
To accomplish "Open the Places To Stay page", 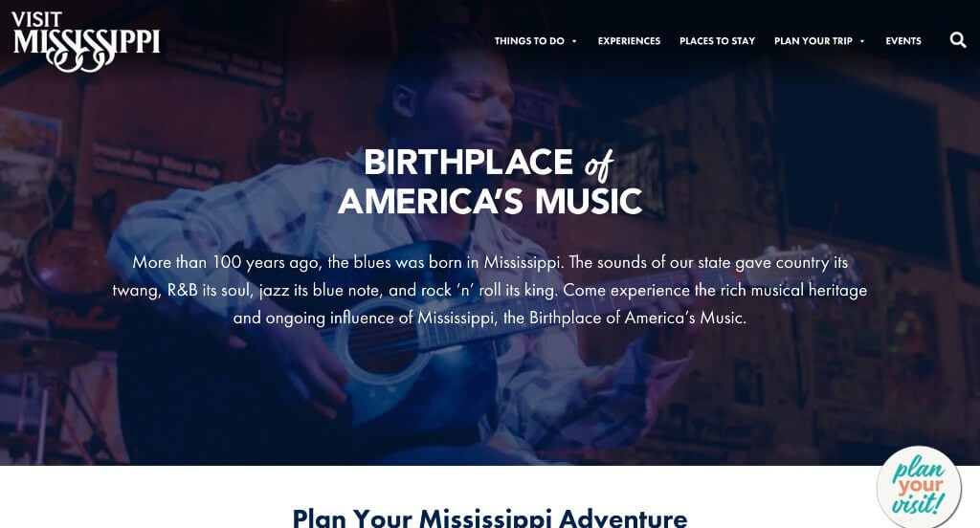I will (x=717, y=40).
